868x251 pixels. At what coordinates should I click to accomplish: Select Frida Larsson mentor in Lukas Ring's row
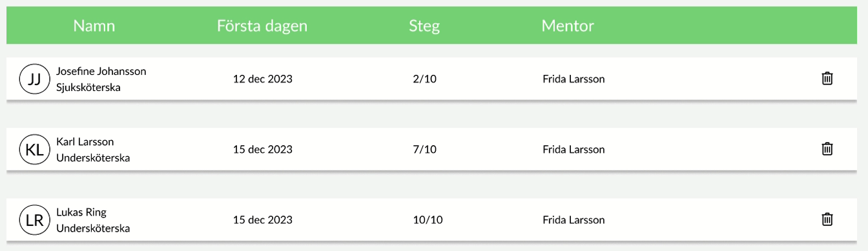point(573,220)
